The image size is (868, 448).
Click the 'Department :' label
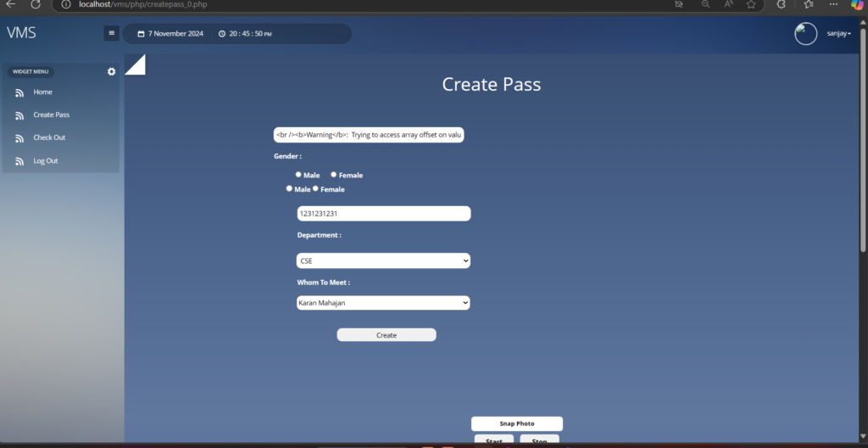pyautogui.click(x=320, y=235)
